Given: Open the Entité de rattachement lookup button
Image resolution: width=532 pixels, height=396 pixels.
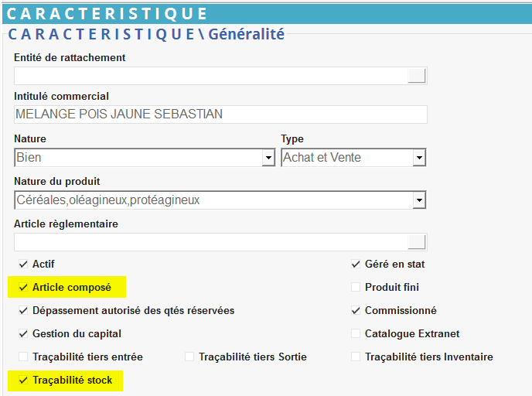Looking at the screenshot, I should pyautogui.click(x=417, y=75).
